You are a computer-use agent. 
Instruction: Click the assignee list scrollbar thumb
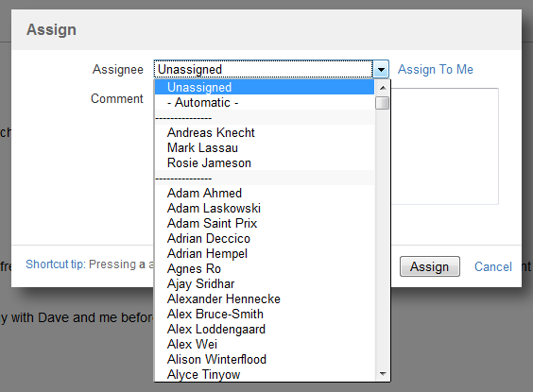383,103
